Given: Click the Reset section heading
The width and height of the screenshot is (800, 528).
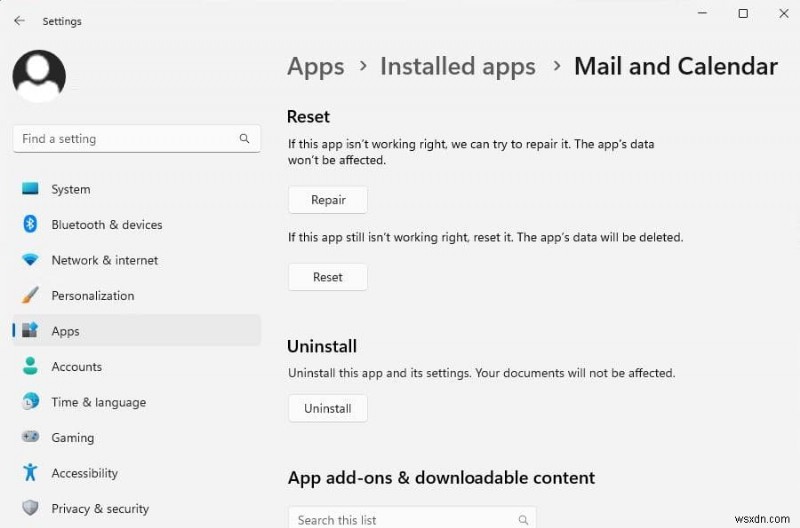Looking at the screenshot, I should pyautogui.click(x=308, y=116).
